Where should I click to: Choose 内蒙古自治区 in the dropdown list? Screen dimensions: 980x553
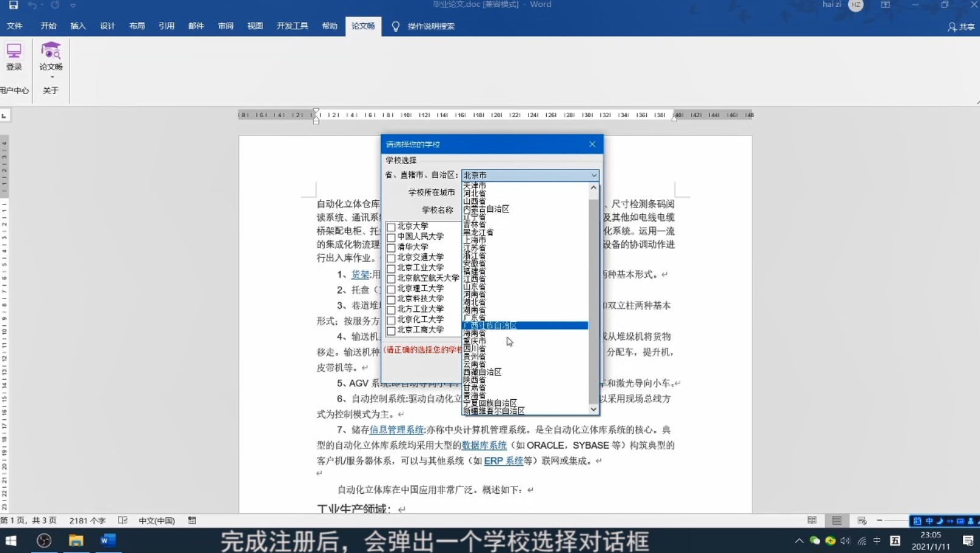point(486,209)
